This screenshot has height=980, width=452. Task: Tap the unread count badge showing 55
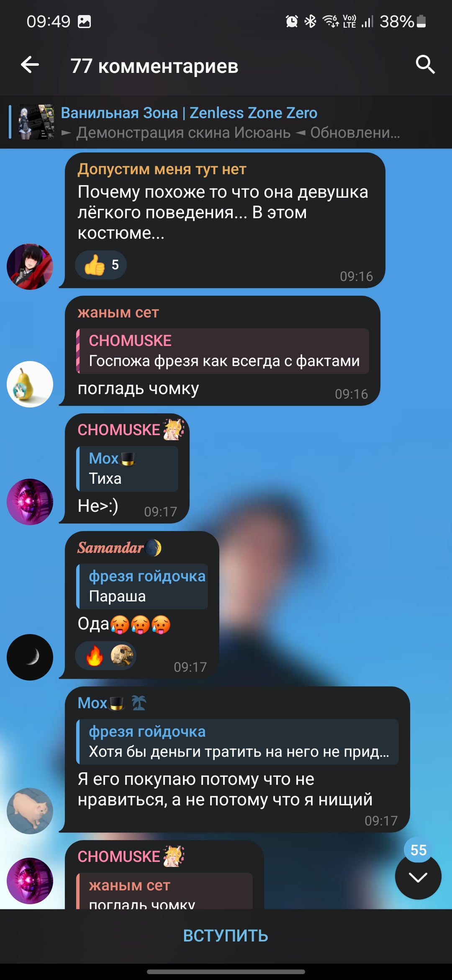[419, 850]
